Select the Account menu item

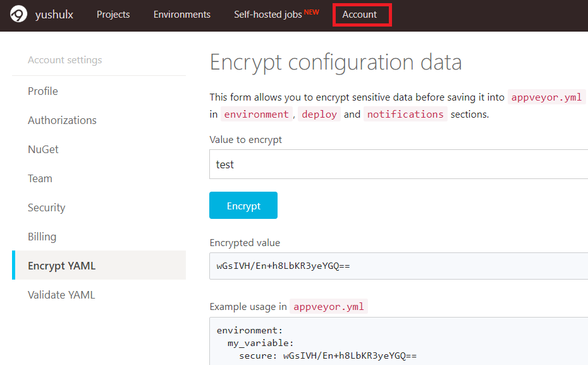pos(360,15)
